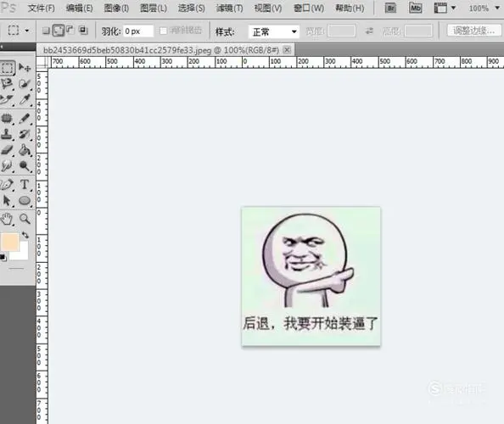Click the 调整边缘 refine edge button
The image size is (504, 424).
(x=473, y=31)
